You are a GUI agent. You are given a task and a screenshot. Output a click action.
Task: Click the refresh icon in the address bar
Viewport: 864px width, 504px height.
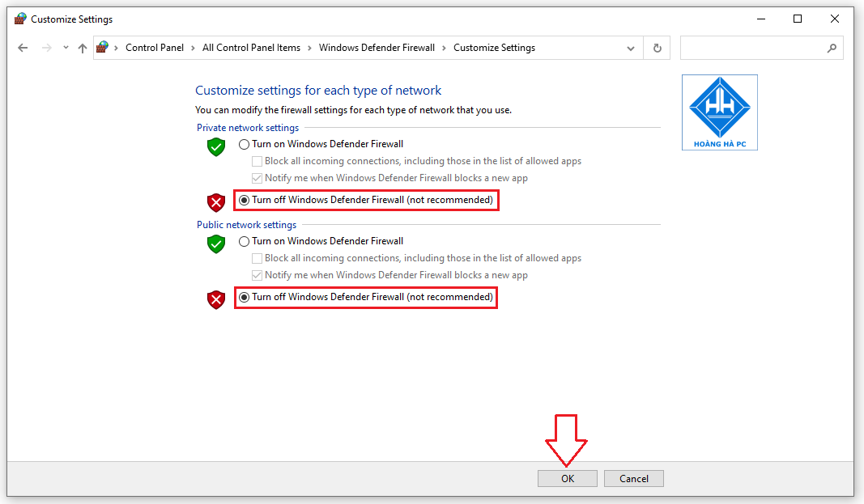coord(657,48)
